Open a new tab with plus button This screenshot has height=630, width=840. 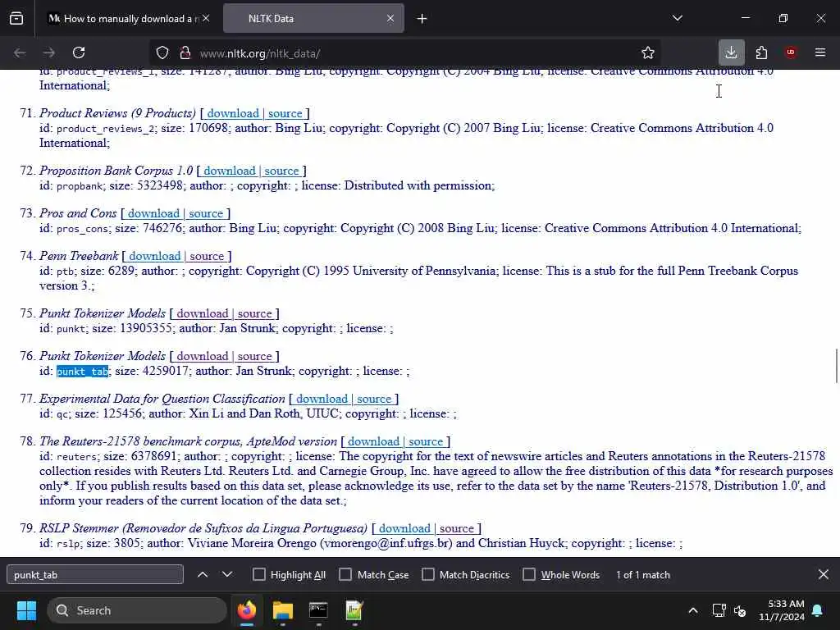[x=422, y=19]
